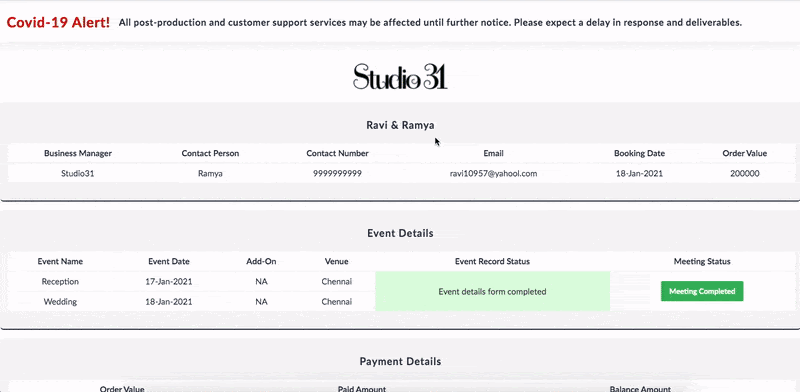Select email ravi10957@yahool.com
The width and height of the screenshot is (800, 392).
[x=493, y=174]
